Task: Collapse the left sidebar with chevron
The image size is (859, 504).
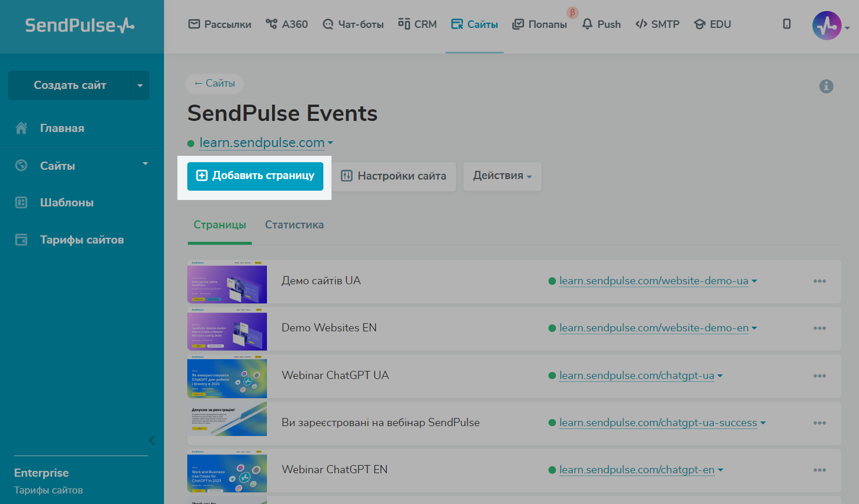Action: pos(152,440)
